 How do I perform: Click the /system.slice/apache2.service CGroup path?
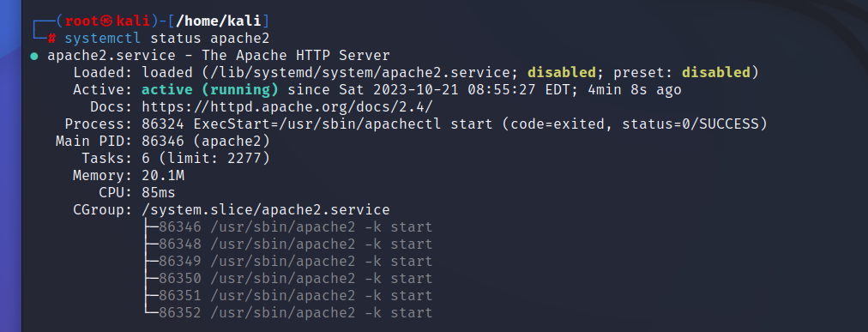coord(266,209)
